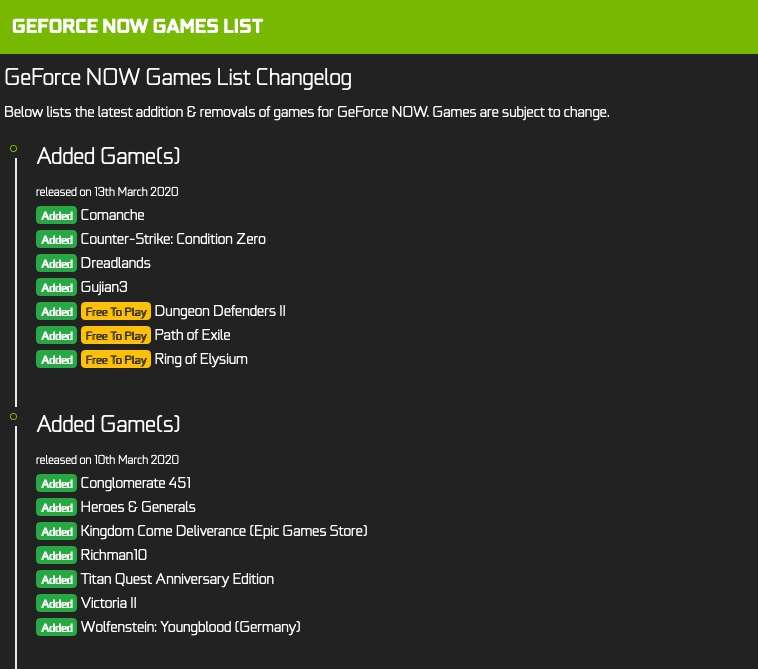Click the Added badge beside Comanche

(57, 215)
